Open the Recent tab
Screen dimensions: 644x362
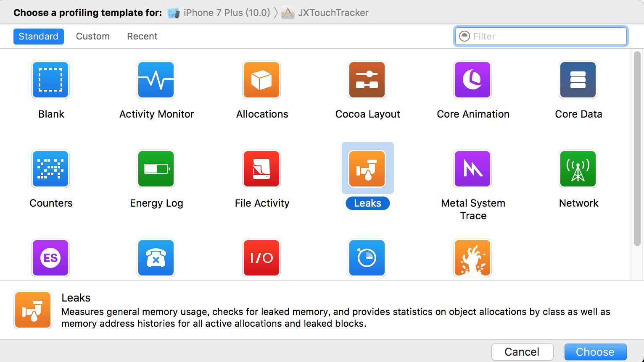pyautogui.click(x=142, y=37)
